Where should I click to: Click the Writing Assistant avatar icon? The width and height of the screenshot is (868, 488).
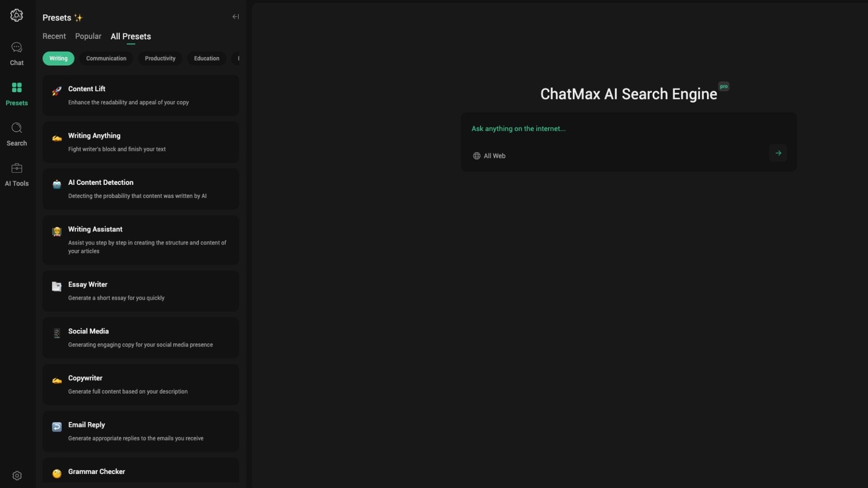point(57,232)
